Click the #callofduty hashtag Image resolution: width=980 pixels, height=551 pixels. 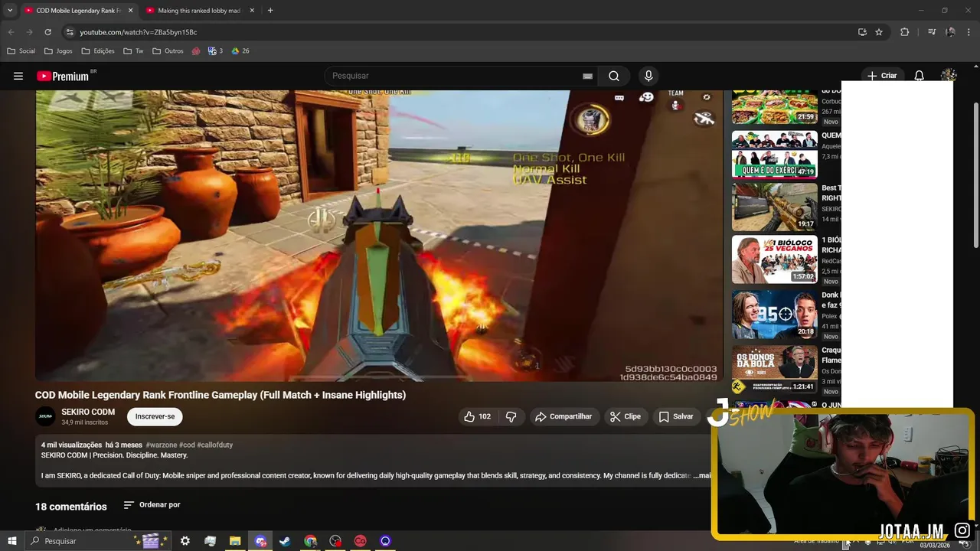(x=215, y=445)
